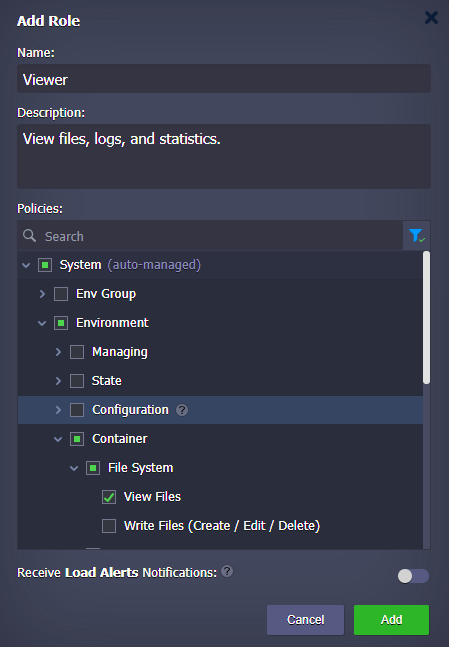449x647 pixels.
Task: Click the policies list scrollbar
Action: click(426, 318)
